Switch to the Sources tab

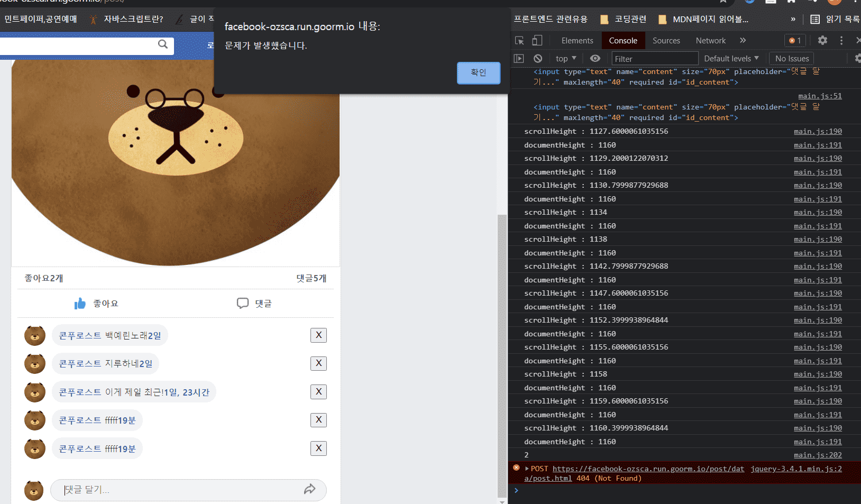click(666, 41)
